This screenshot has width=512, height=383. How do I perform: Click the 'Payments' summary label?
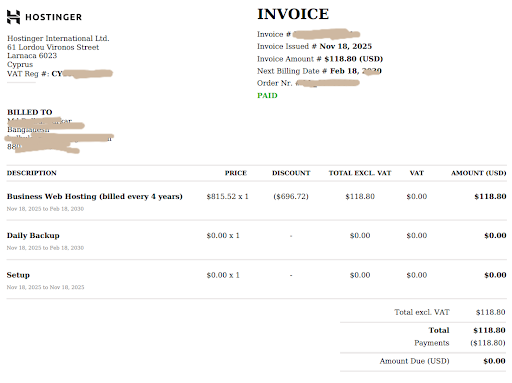tap(432, 343)
